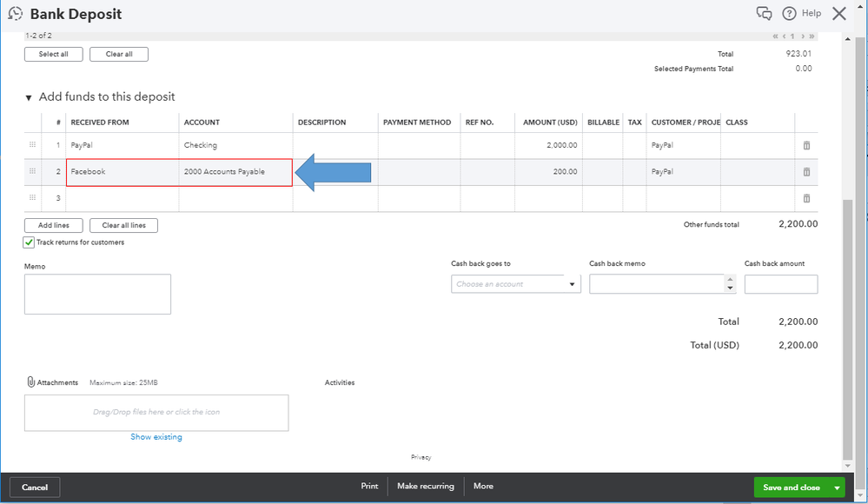
Task: Click description cell in Facebook row
Action: 335,172
